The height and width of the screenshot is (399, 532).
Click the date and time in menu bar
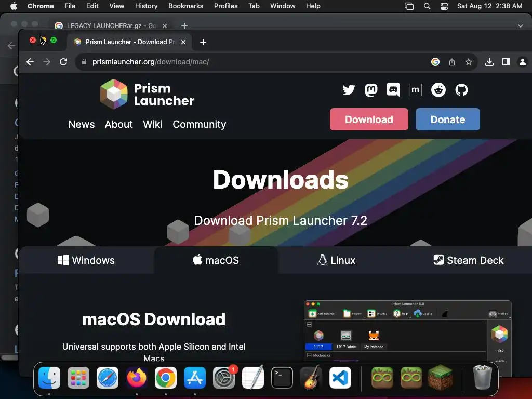tap(489, 6)
